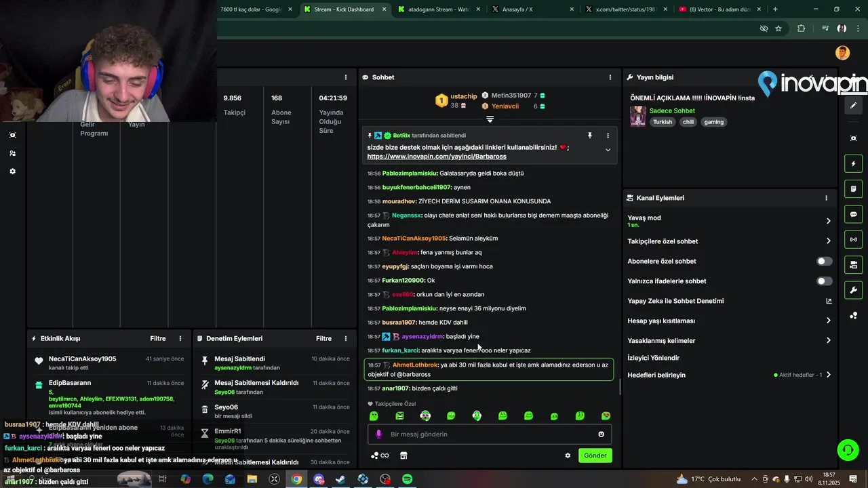Open File Explorer from the Windows taskbar
The height and width of the screenshot is (488, 868).
click(x=252, y=479)
